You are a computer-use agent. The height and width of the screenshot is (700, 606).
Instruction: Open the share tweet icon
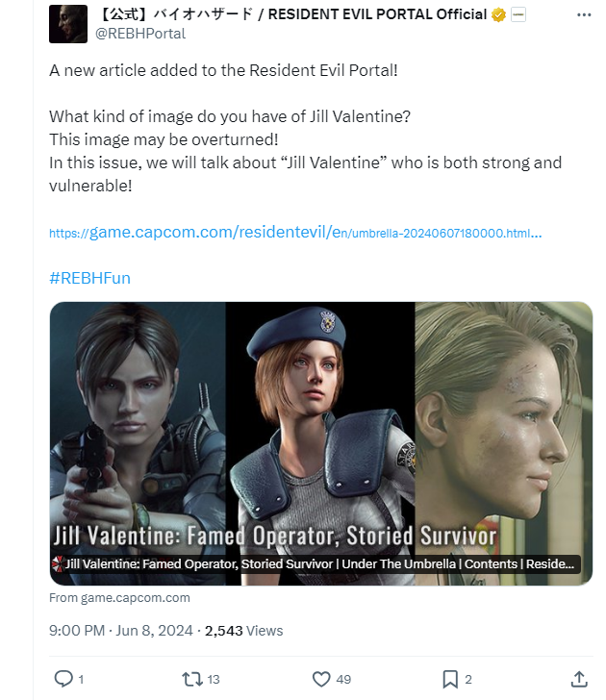(578, 679)
